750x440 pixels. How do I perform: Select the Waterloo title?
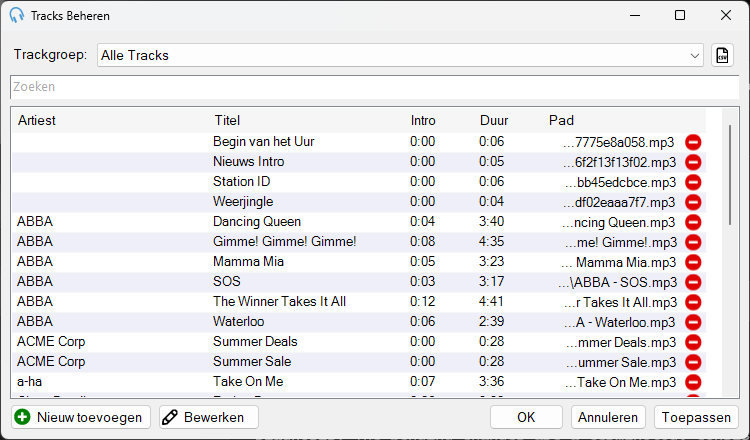pos(239,322)
